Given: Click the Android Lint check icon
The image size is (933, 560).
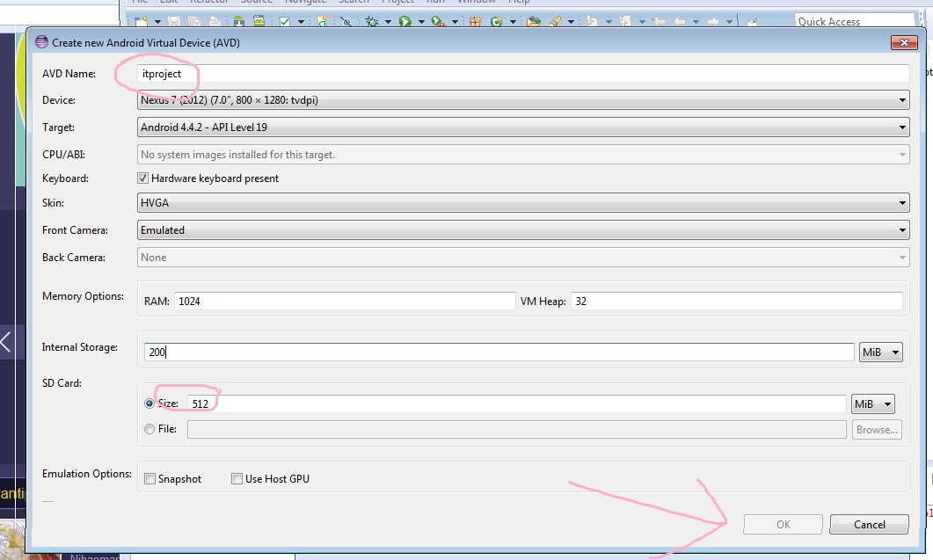Looking at the screenshot, I should 284,21.
